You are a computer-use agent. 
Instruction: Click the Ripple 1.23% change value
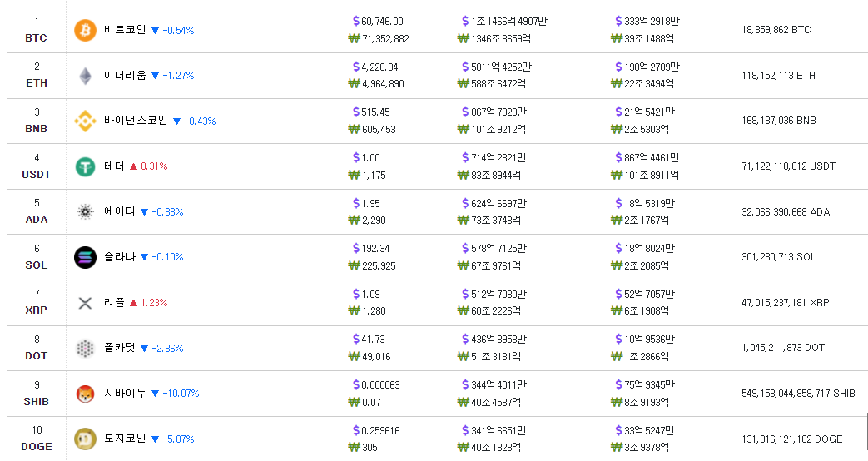pos(154,303)
